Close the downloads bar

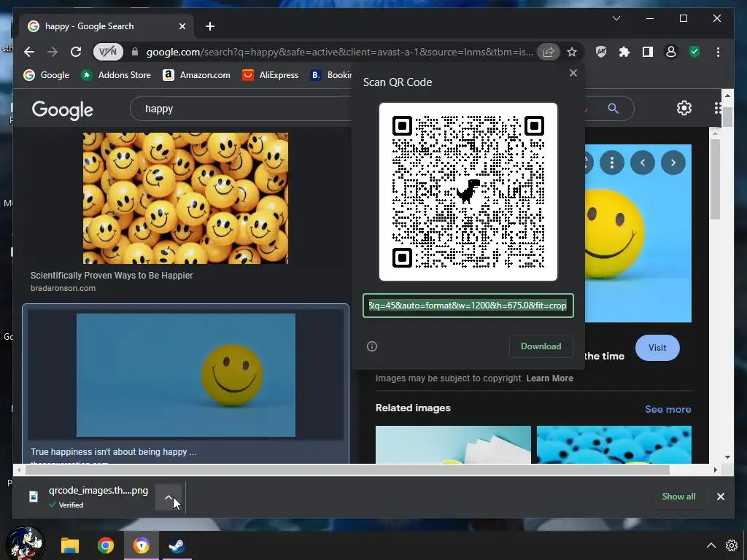tap(720, 496)
